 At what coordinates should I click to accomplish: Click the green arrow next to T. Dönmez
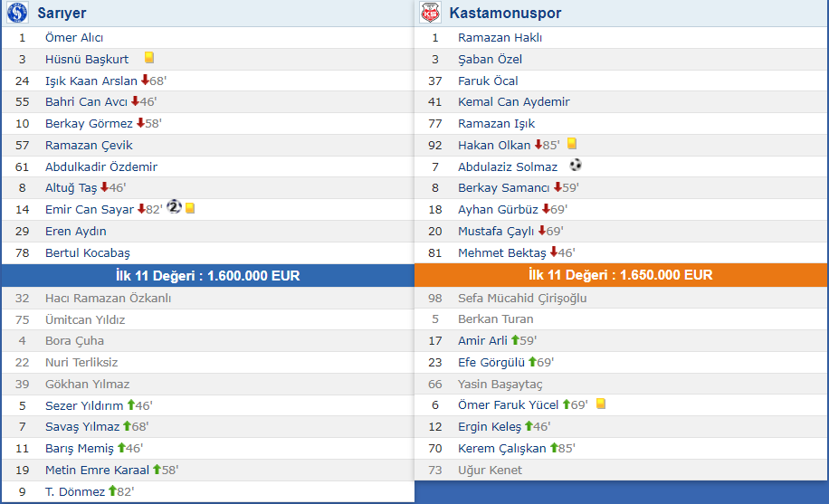[113, 491]
